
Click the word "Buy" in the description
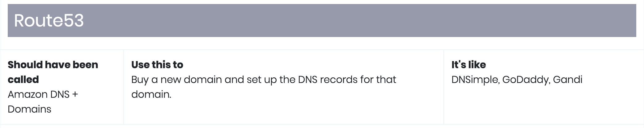pos(140,80)
